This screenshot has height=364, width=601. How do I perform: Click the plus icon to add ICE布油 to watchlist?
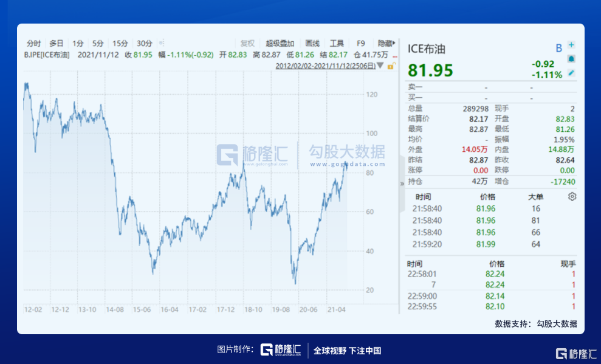(x=571, y=45)
